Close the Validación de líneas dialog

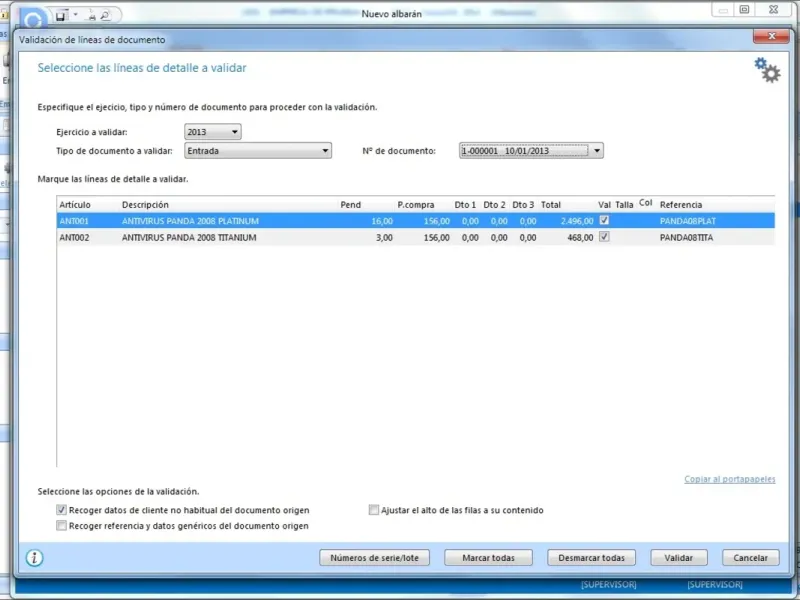(x=771, y=36)
